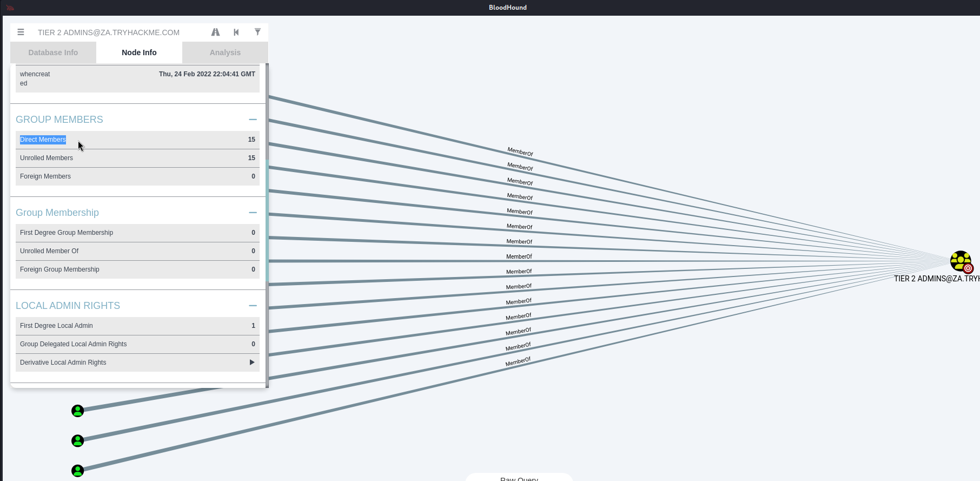Click Foreign Group Membership row

[137, 269]
